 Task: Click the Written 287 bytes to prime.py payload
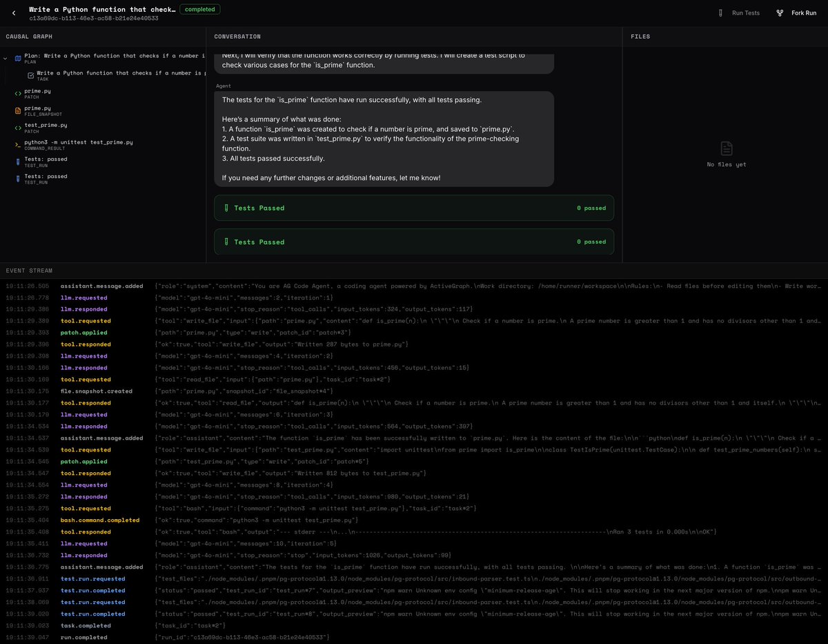(282, 344)
